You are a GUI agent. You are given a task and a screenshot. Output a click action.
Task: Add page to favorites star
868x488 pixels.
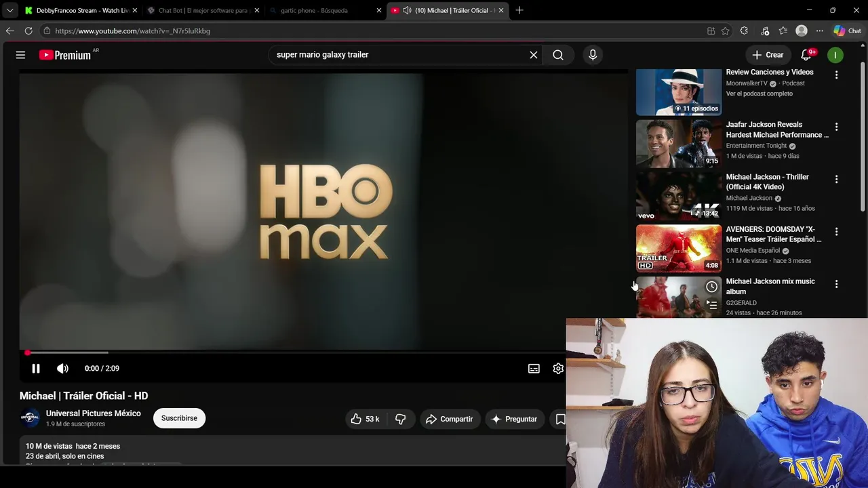tap(726, 30)
